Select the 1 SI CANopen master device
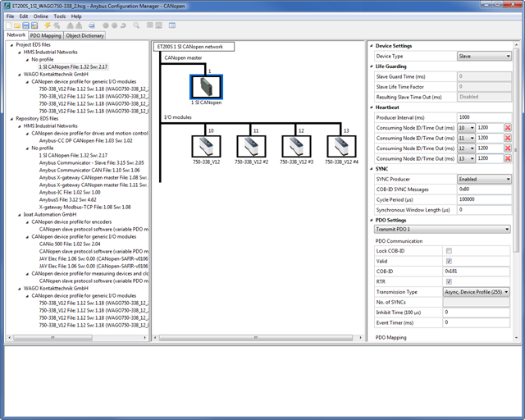 click(206, 87)
